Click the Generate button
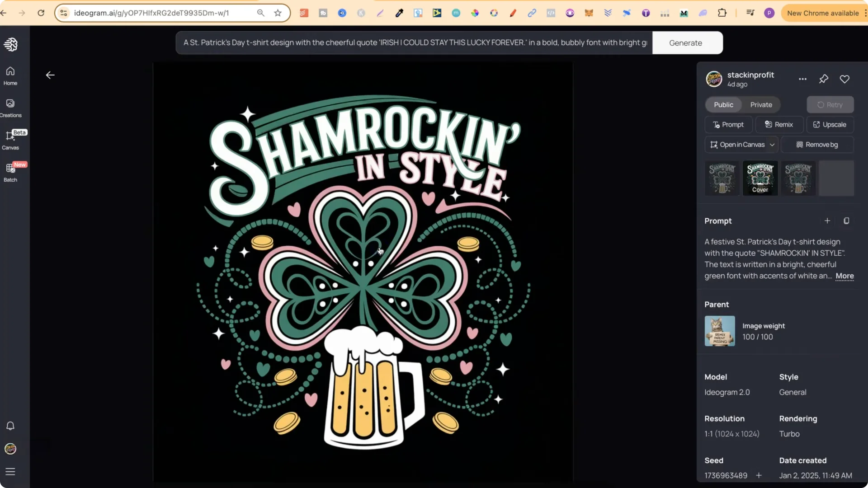 (685, 42)
